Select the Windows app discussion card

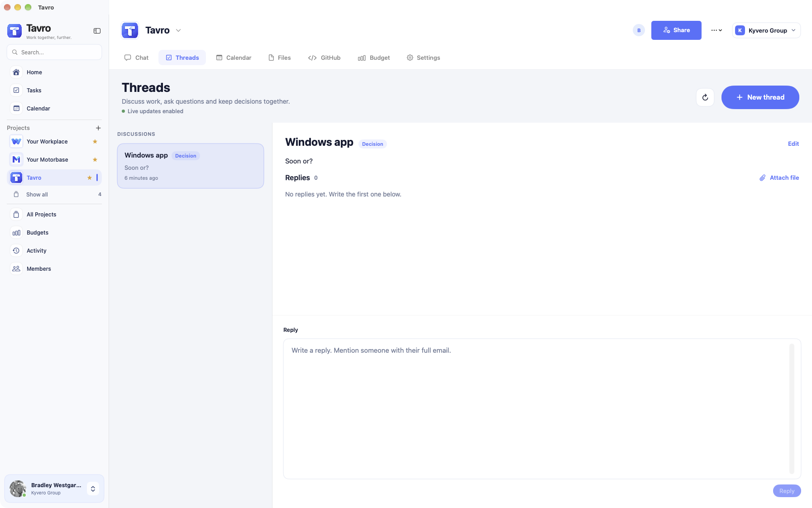191,166
